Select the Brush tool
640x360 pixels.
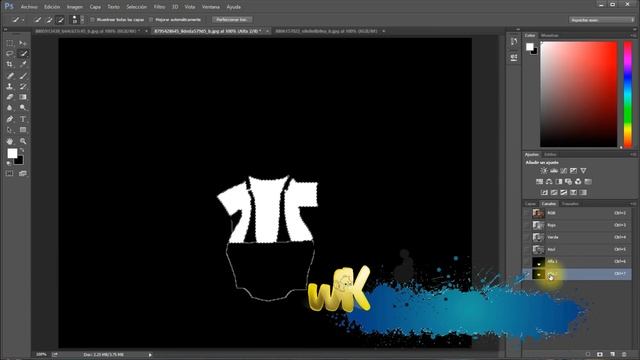pyautogui.click(x=23, y=76)
